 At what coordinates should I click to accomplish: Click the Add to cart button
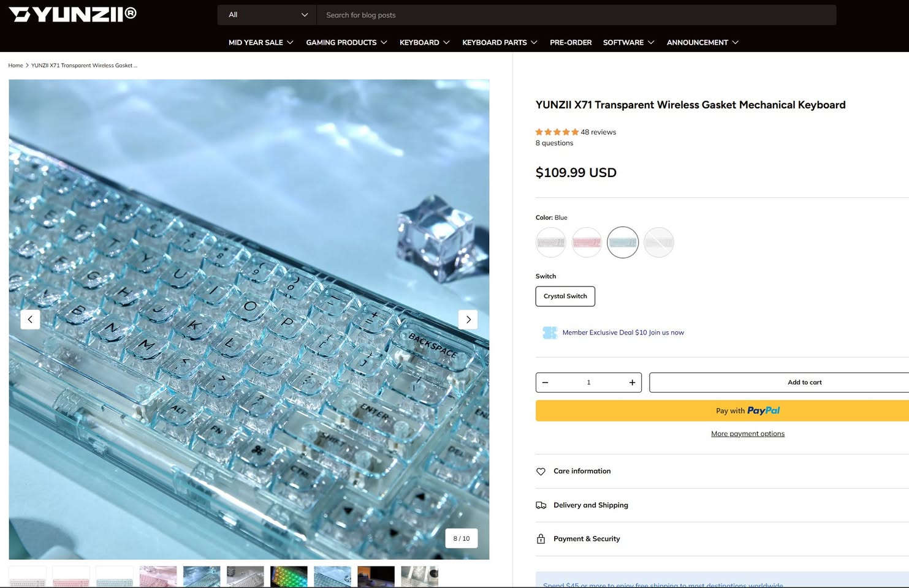(804, 383)
